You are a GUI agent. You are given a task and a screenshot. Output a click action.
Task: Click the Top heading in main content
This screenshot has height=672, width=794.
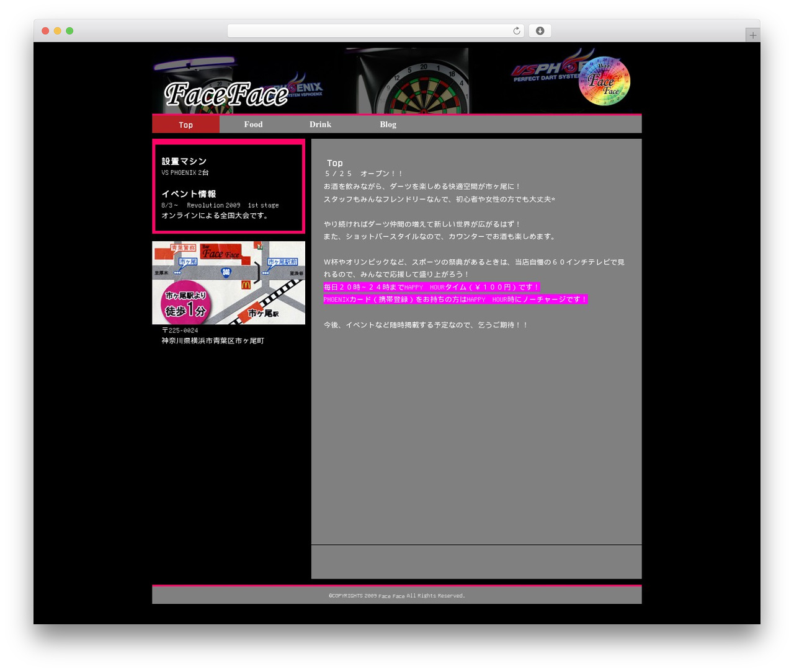[x=335, y=163]
